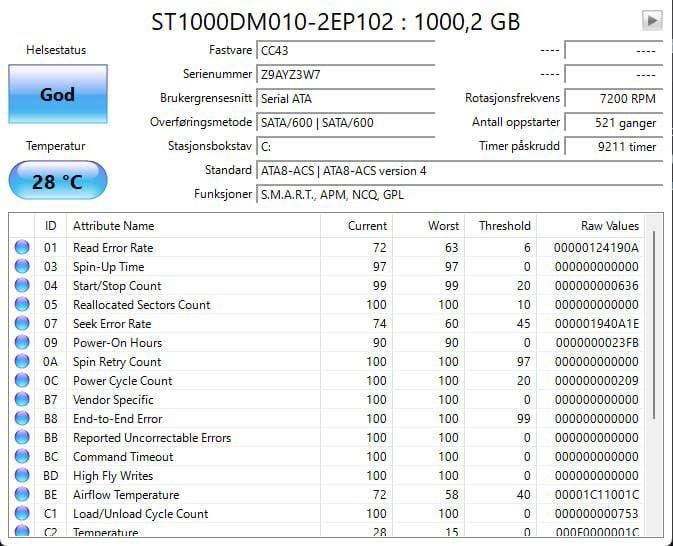Select the Load/Unload Cycle Count attribute name
The image size is (673, 546).
pyautogui.click(x=140, y=514)
